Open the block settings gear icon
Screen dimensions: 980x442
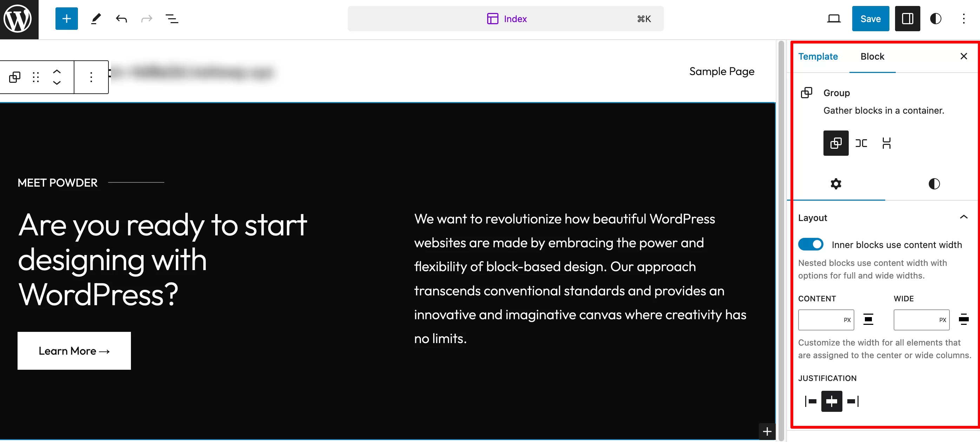(x=836, y=183)
